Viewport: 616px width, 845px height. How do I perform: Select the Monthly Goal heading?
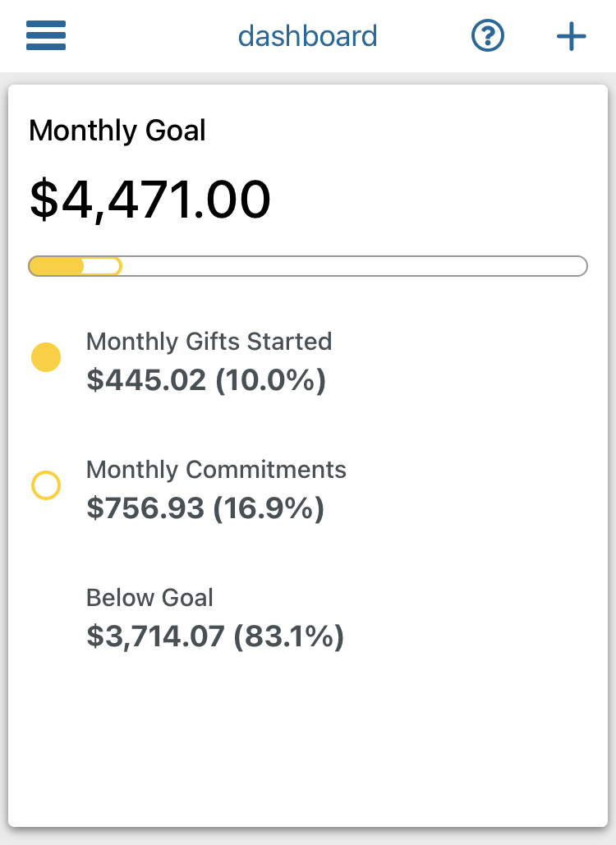point(117,131)
